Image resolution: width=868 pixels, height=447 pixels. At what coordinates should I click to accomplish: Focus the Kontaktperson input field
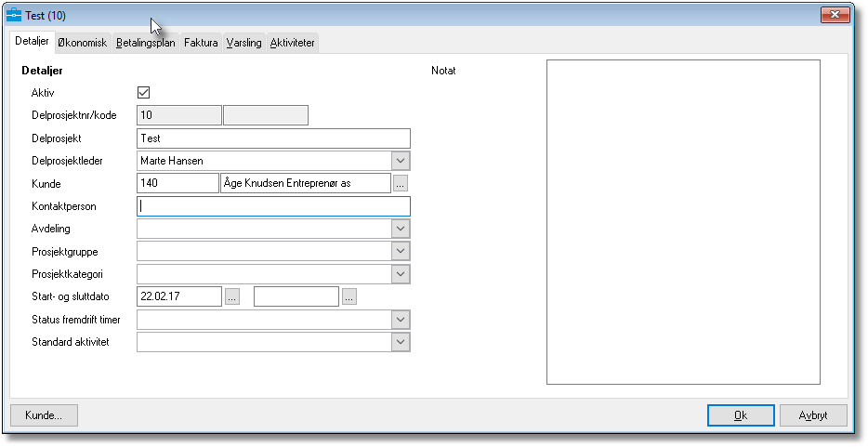click(273, 205)
